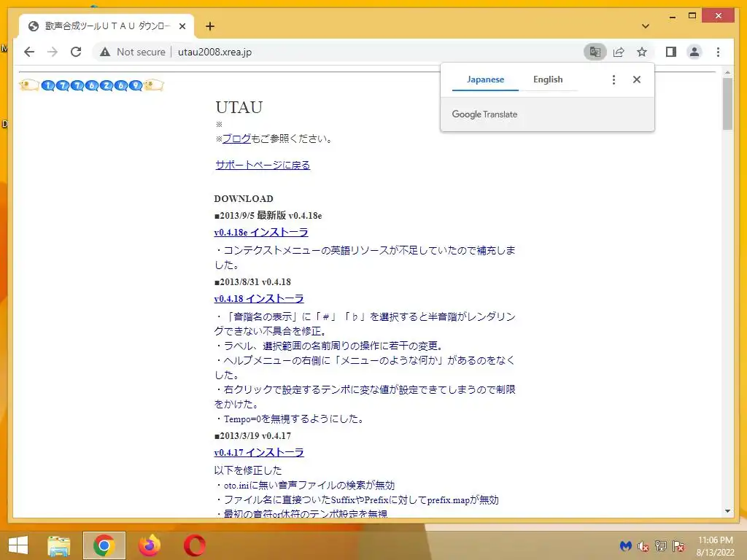
Task: Click the Chrome taskbar icon
Action: click(104, 545)
